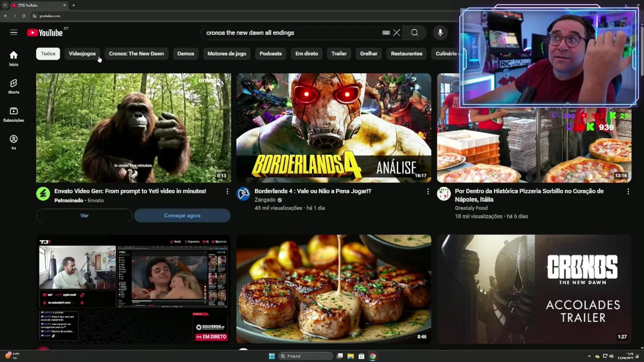Select the Grelhar filter chip
Screen dimensions: 644x362
click(x=369, y=54)
